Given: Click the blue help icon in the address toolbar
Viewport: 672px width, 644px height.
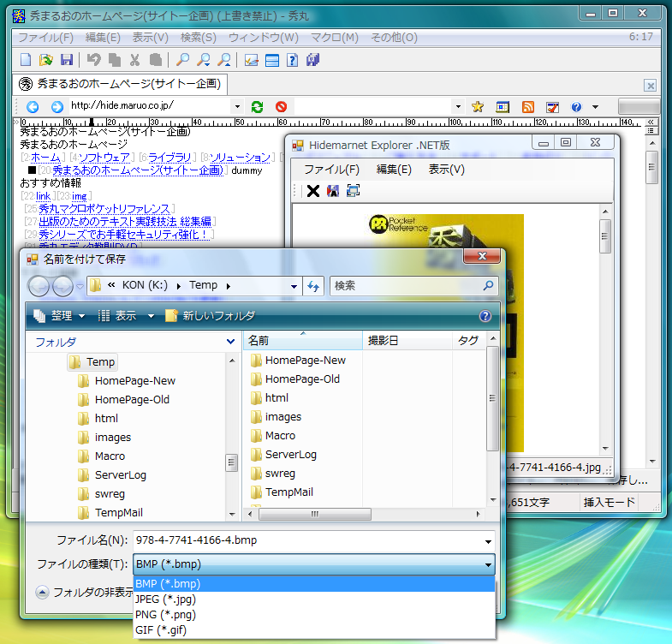Looking at the screenshot, I should 576,106.
